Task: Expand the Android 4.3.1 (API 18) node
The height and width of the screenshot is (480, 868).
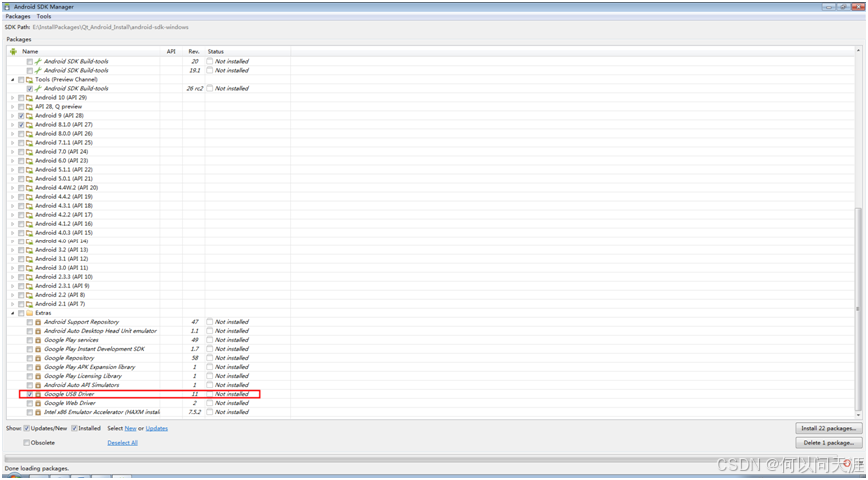Action: tap(13, 206)
